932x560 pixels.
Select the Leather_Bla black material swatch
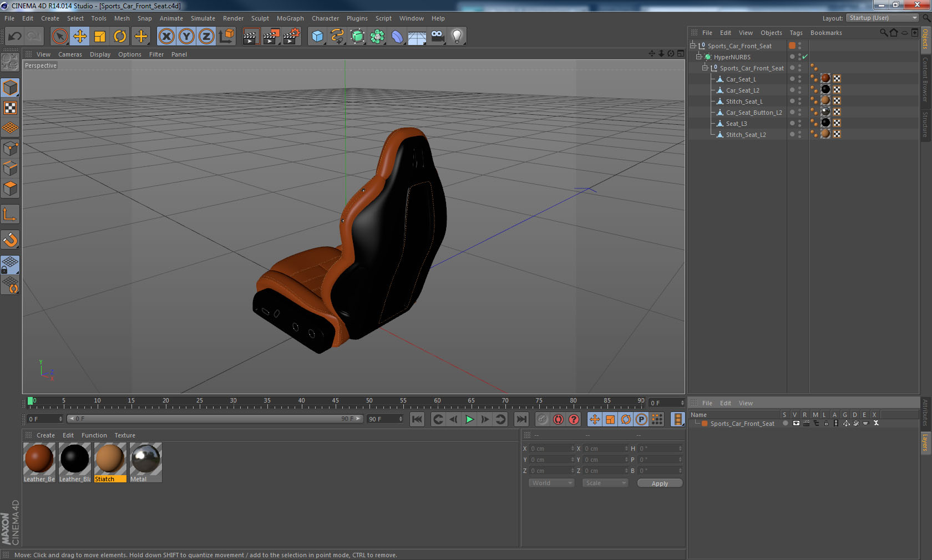[x=75, y=462]
